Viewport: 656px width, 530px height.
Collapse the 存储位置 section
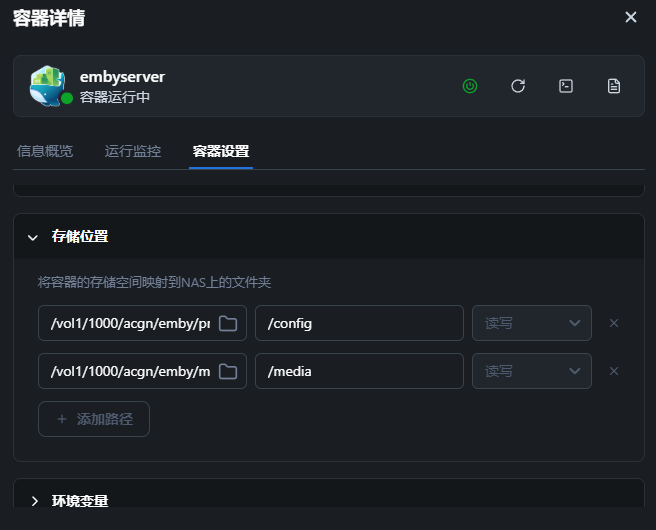33,238
